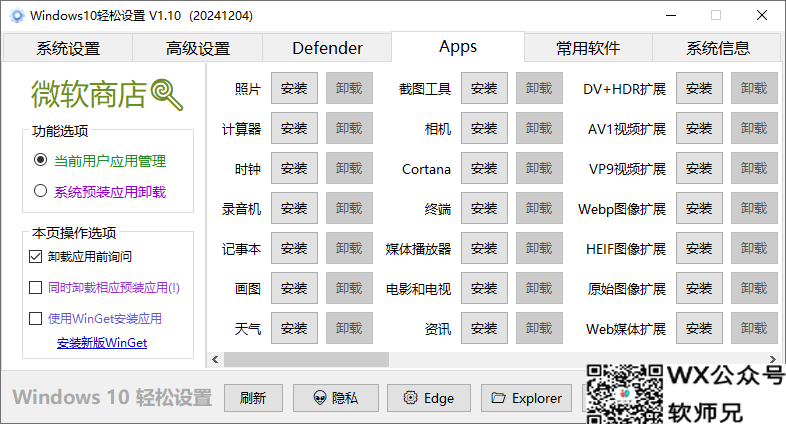This screenshot has width=786, height=424.
Task: Open the 隐私 privacy button
Action: [x=335, y=397]
